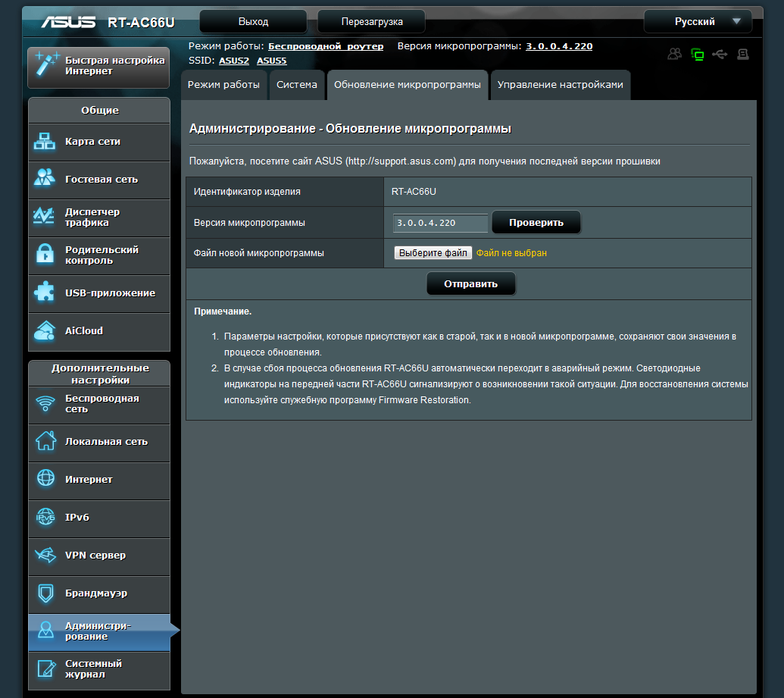Open Quick Internet Setup wand icon
The image size is (784, 698).
coord(46,65)
